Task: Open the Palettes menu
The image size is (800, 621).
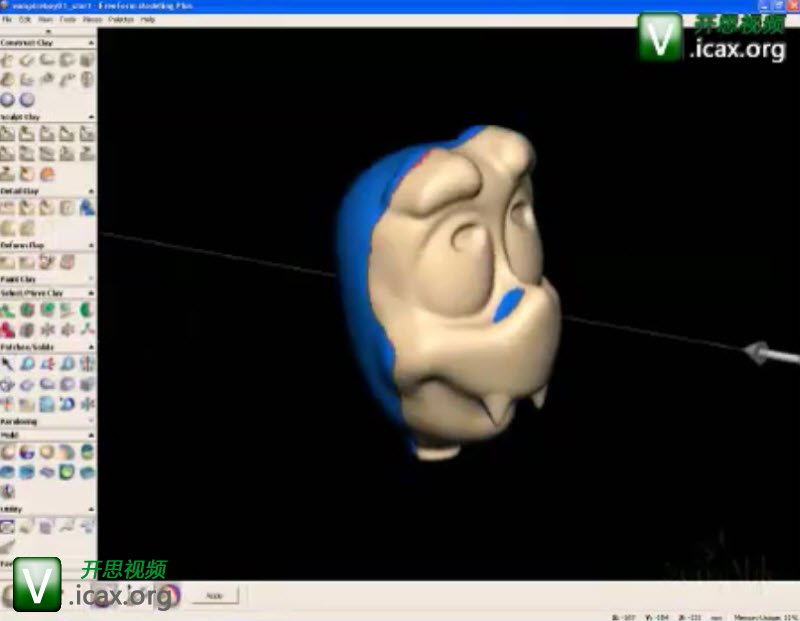Action: [121, 19]
